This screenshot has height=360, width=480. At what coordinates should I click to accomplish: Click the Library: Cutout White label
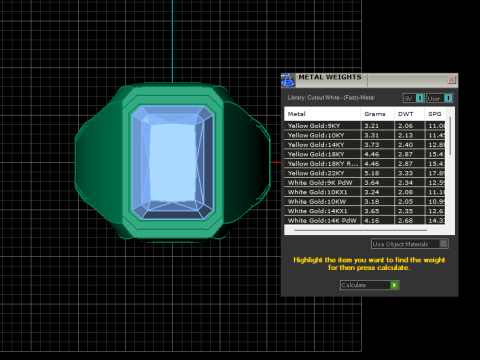click(x=331, y=98)
